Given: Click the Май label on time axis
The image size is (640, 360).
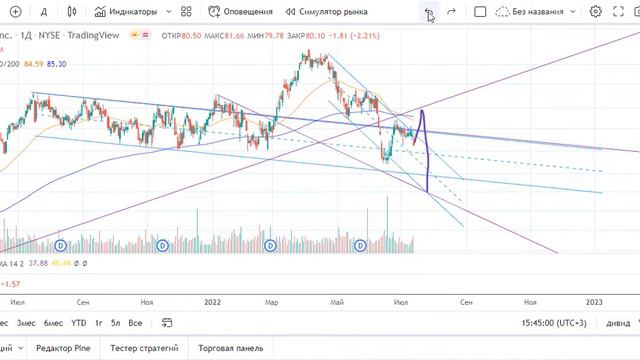Looking at the screenshot, I should tap(337, 302).
